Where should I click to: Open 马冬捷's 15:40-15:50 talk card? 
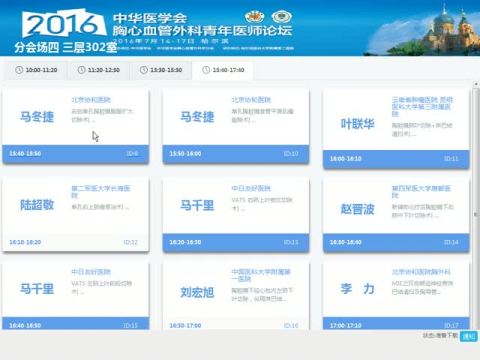[76, 126]
